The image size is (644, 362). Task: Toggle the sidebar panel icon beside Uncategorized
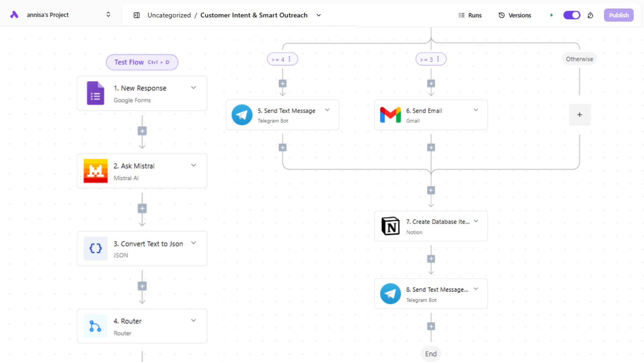tap(137, 15)
